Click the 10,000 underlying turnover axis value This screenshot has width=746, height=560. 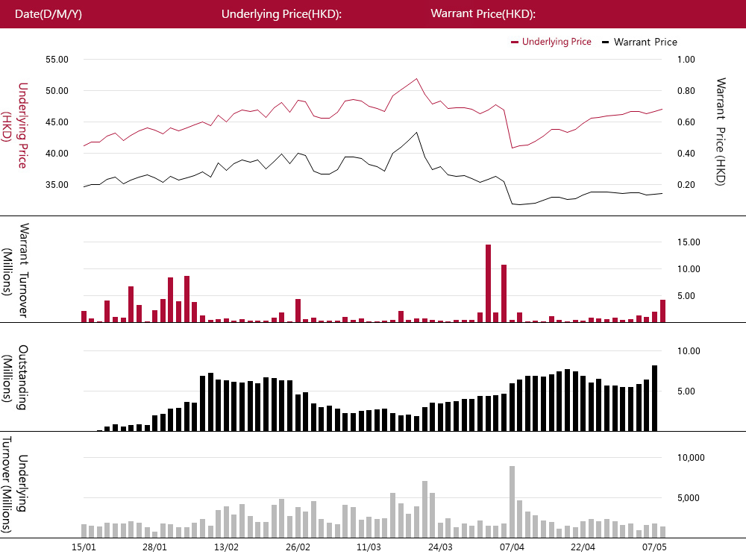(691, 458)
